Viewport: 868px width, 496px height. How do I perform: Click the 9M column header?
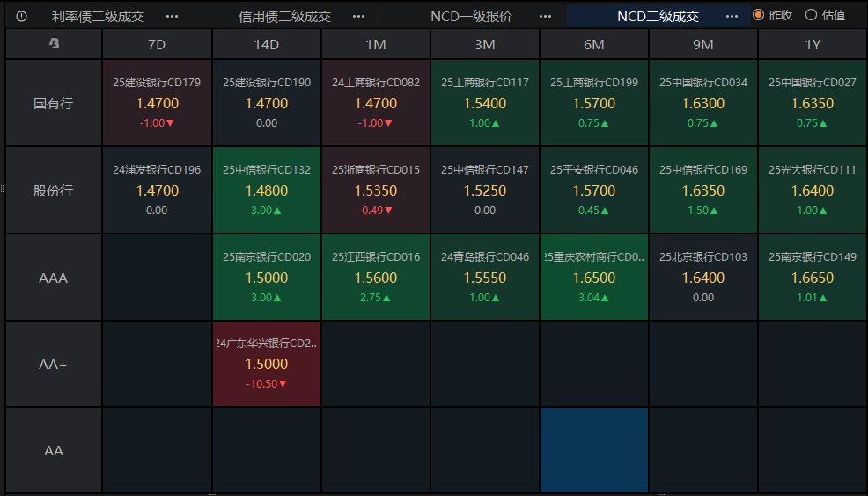(703, 44)
